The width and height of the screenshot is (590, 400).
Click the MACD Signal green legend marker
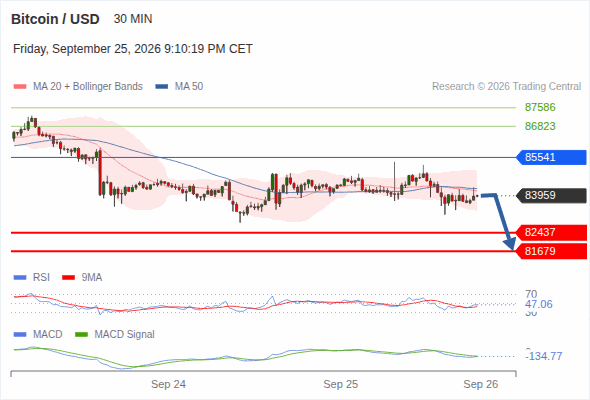[x=82, y=335]
